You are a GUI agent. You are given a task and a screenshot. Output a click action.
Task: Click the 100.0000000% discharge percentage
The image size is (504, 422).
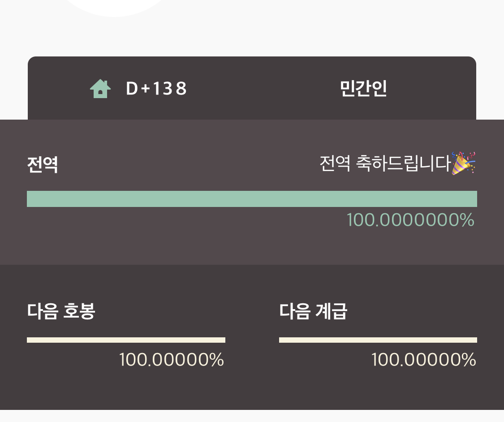[410, 220]
